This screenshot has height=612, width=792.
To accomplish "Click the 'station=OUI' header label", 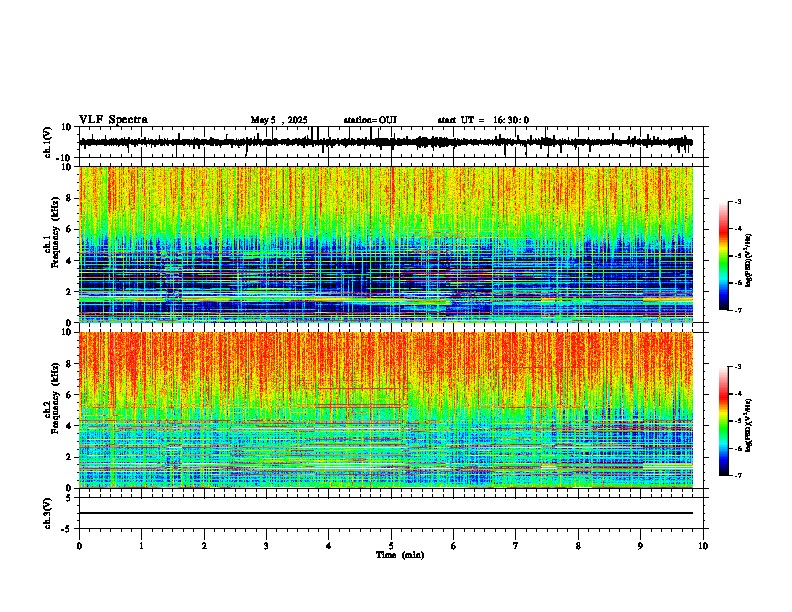I will point(370,120).
